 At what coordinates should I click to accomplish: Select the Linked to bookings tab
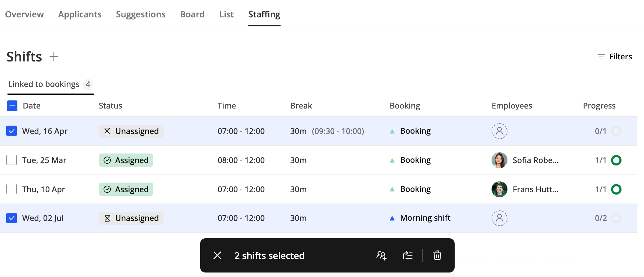tap(44, 84)
